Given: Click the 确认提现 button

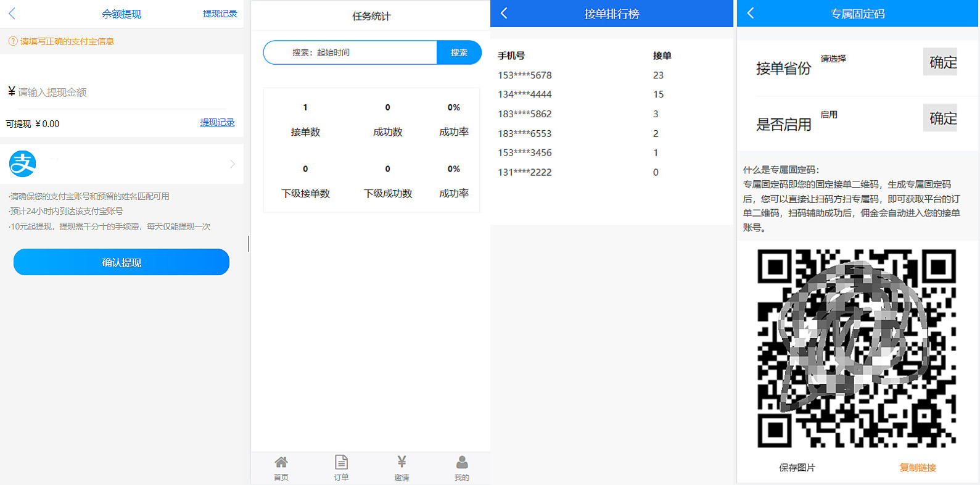Looking at the screenshot, I should click(x=121, y=262).
